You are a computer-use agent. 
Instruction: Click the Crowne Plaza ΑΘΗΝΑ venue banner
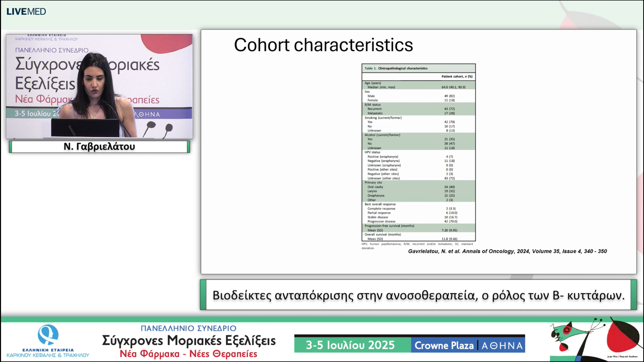468,345
